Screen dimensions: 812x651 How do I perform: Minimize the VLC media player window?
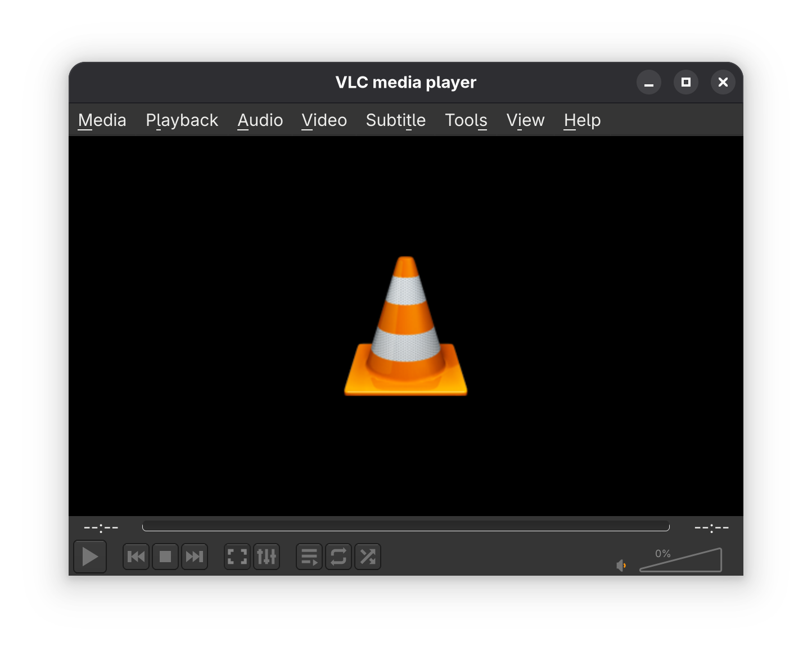pos(649,83)
